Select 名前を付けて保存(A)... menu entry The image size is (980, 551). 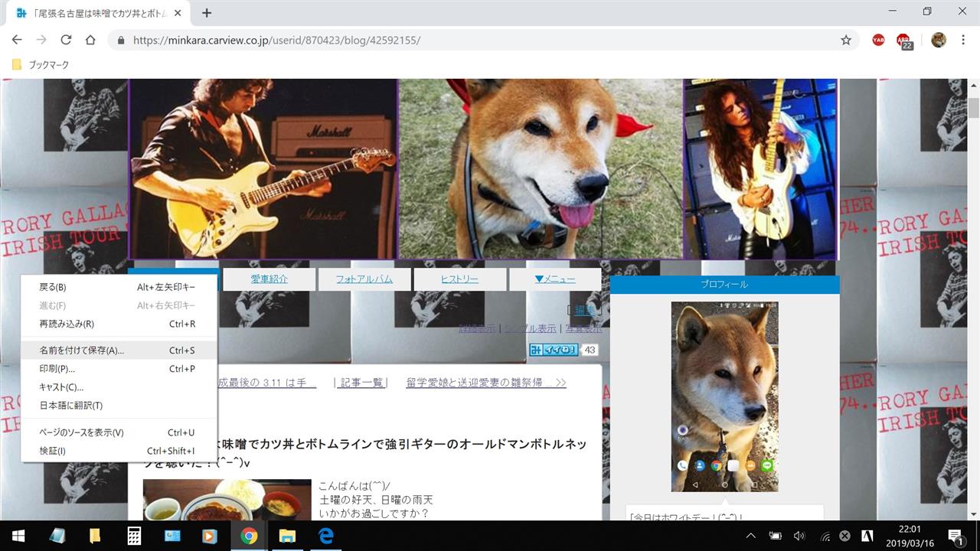point(119,350)
